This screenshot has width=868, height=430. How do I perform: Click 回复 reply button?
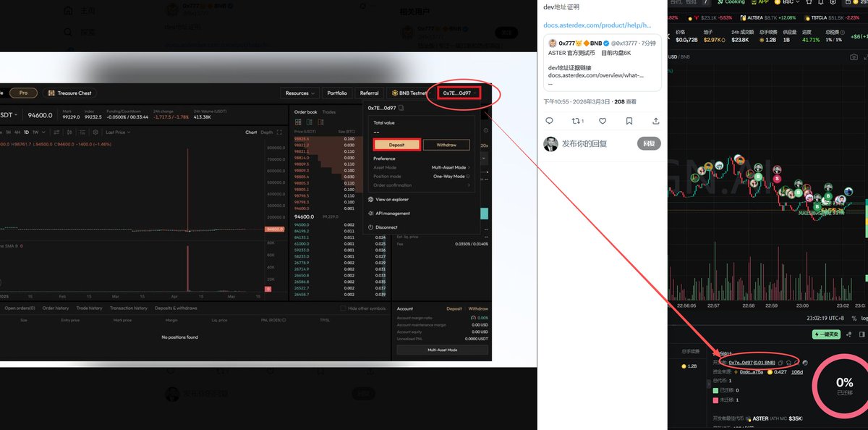[649, 144]
